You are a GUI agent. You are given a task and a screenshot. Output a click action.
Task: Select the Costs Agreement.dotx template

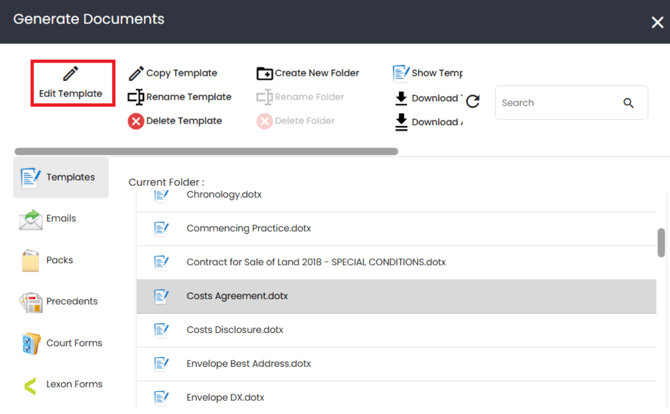point(236,296)
